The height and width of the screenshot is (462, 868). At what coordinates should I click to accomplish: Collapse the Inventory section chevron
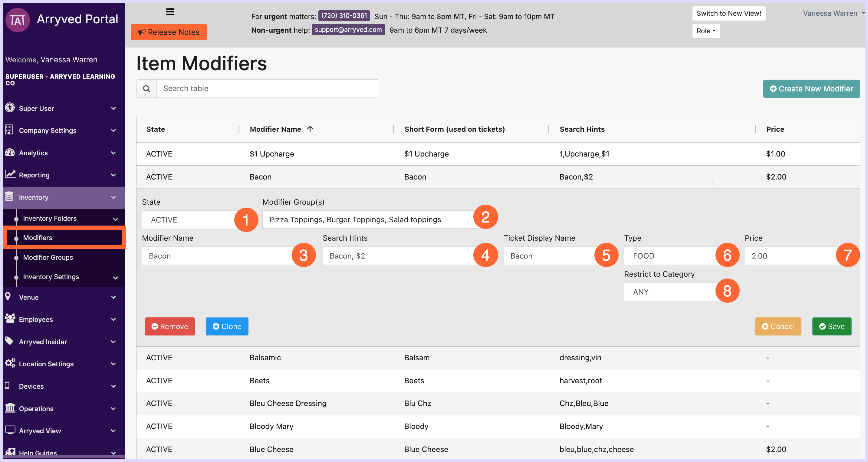click(113, 197)
